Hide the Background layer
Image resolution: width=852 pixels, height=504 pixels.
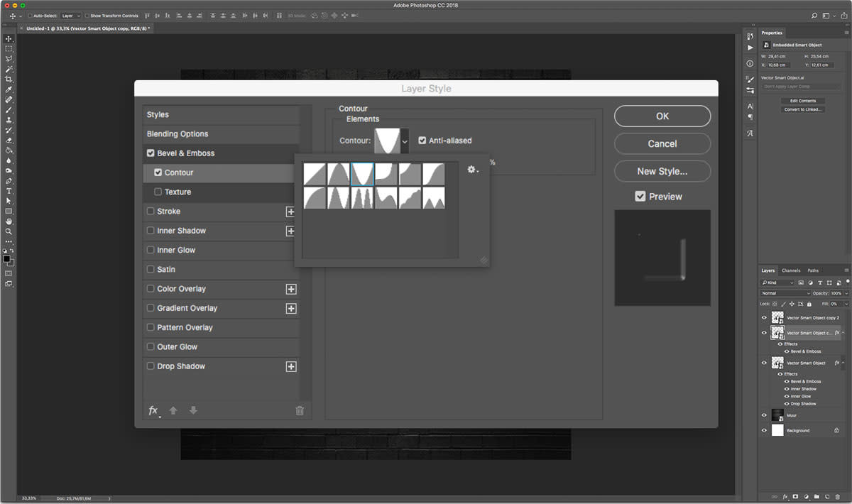point(764,430)
